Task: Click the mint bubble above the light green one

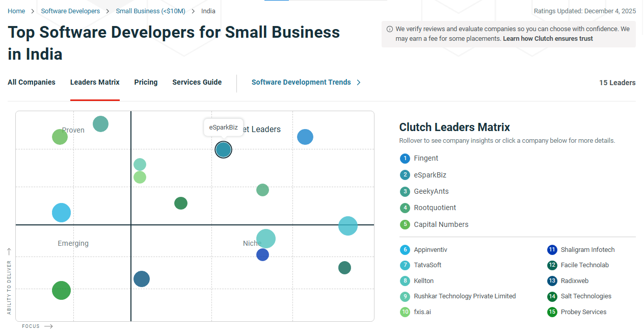Action: coord(140,164)
